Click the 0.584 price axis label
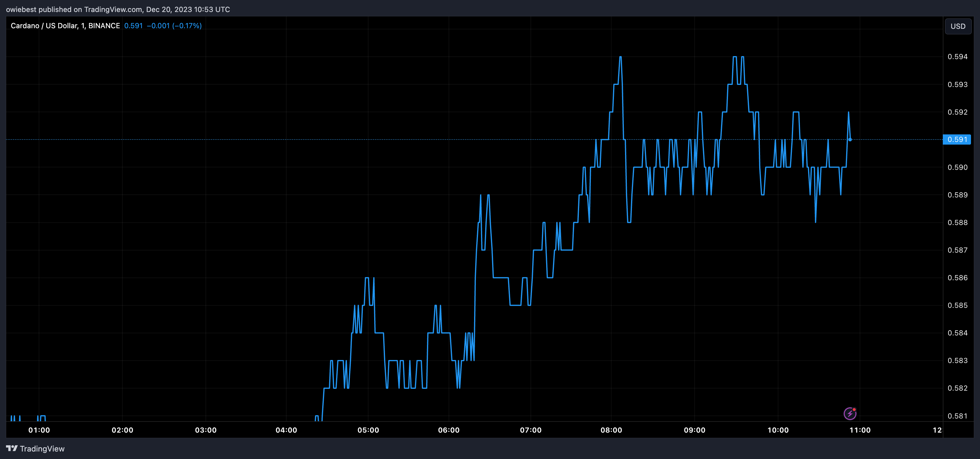Image resolution: width=980 pixels, height=459 pixels. point(957,333)
